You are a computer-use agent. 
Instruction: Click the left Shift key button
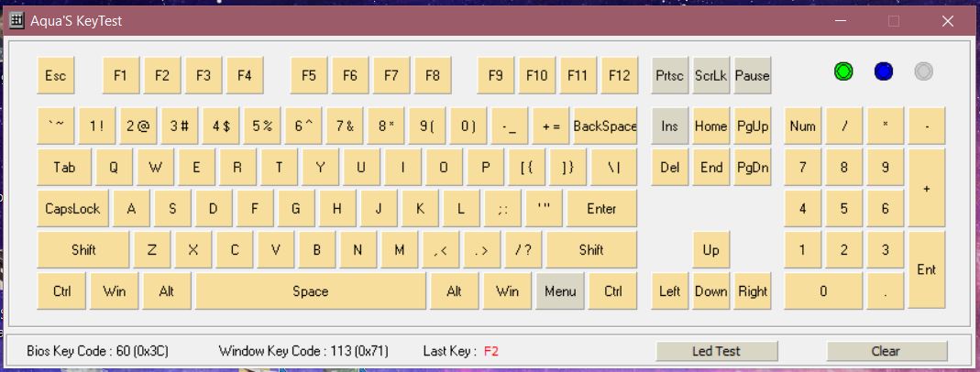coord(83,249)
